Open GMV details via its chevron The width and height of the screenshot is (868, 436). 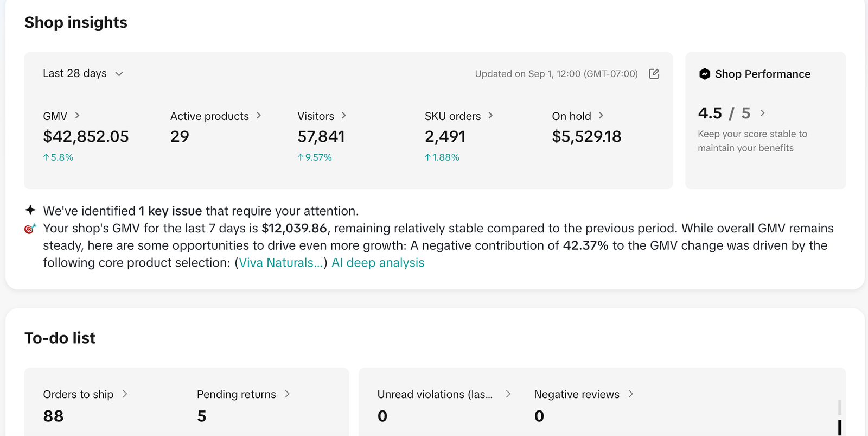pos(77,115)
